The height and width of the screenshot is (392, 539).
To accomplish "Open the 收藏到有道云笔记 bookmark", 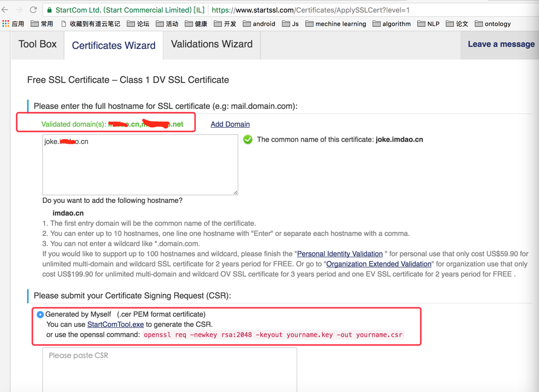I will [91, 24].
